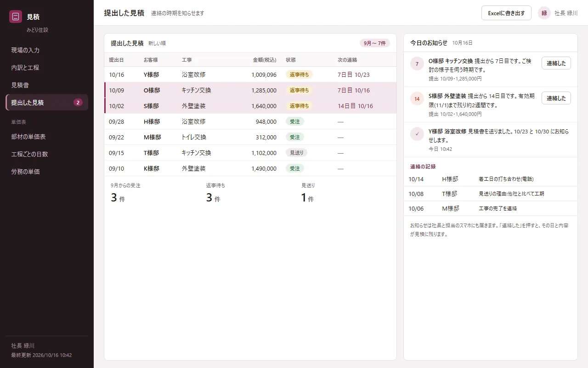588x368 pixels.
Task: Open the 10/14 着工日の打ち合わせ(電話) record
Action: point(491,179)
